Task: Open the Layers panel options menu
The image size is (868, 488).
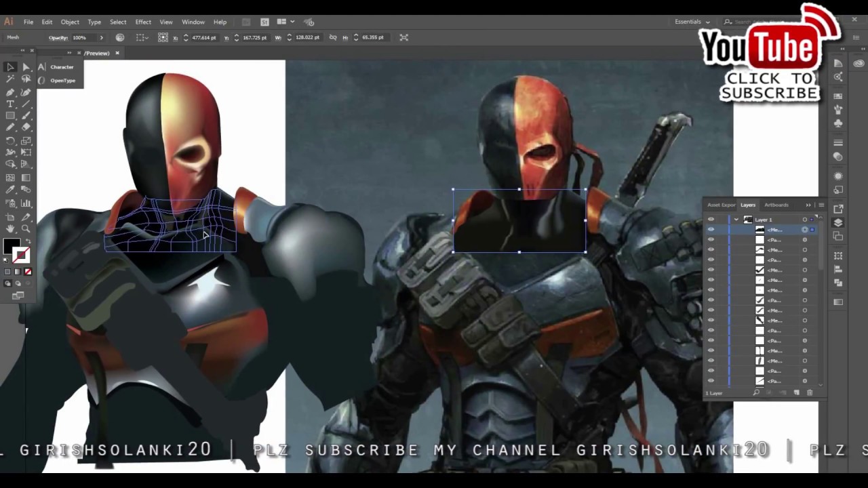Action: coord(821,205)
